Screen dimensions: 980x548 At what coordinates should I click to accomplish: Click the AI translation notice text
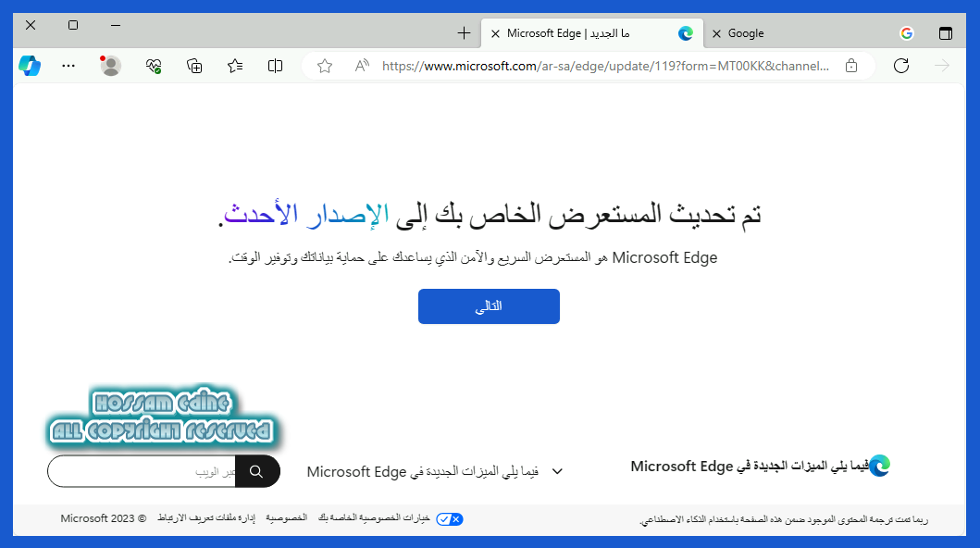click(784, 519)
